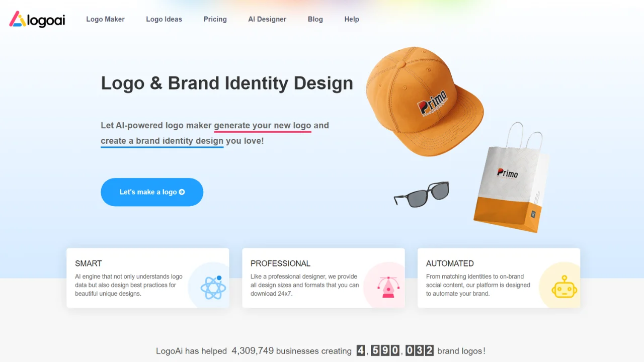This screenshot has width=644, height=362.
Task: Click the underlined generate your new logo text
Action: pyautogui.click(x=263, y=126)
